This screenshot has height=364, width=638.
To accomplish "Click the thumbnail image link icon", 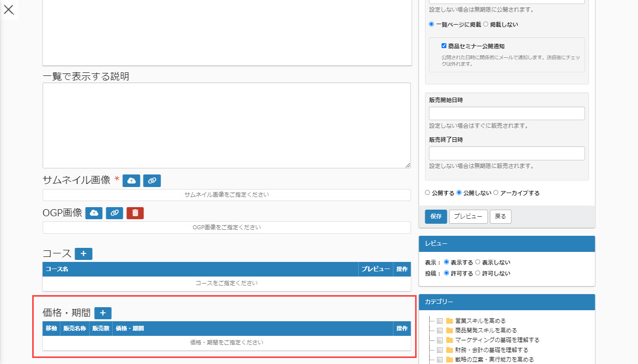I will tap(152, 180).
